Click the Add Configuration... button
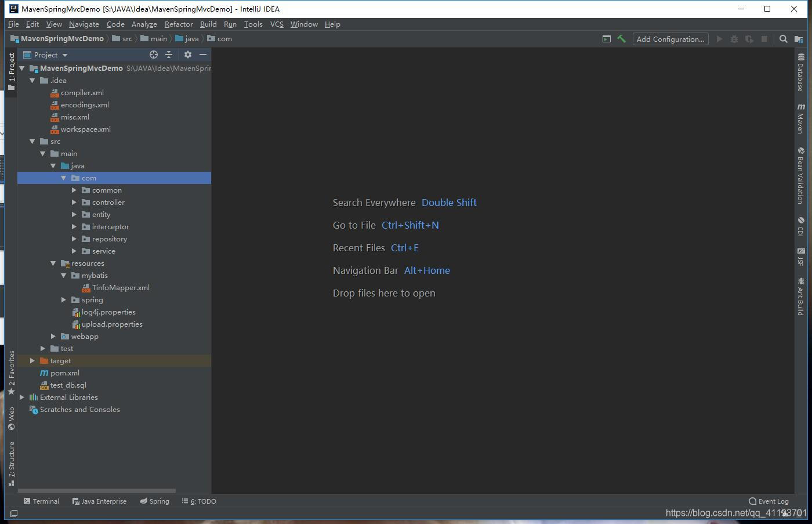Screen dimensions: 812x524 (670, 39)
